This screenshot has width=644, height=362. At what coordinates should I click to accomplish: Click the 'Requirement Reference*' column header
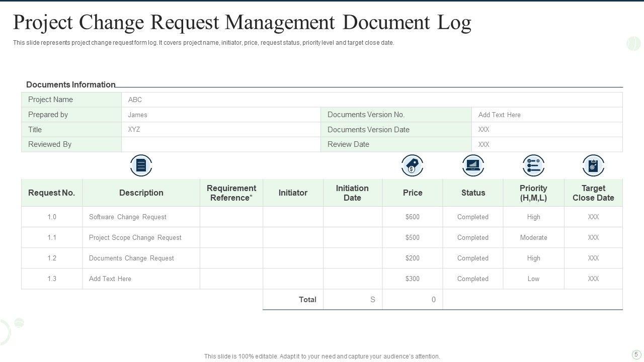231,193
